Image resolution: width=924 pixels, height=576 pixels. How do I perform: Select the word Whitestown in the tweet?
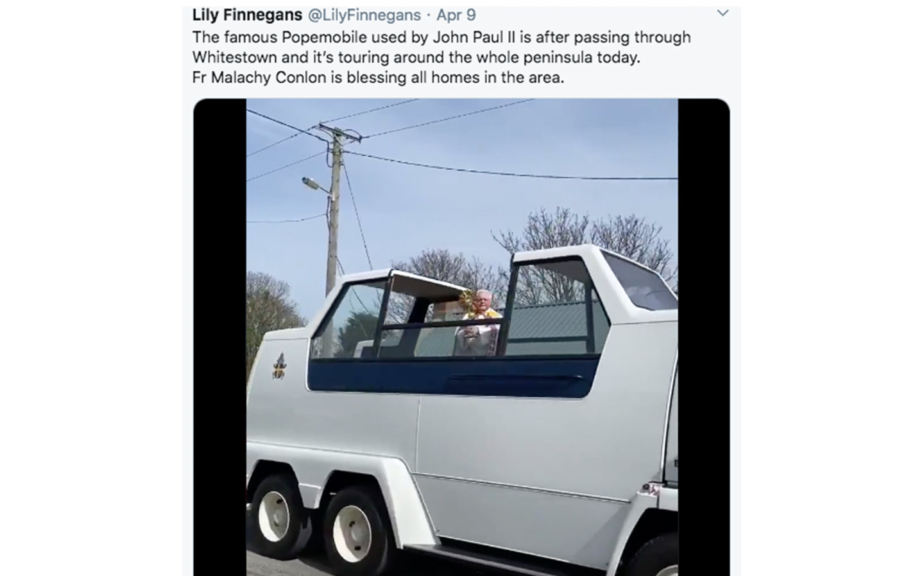[235, 57]
